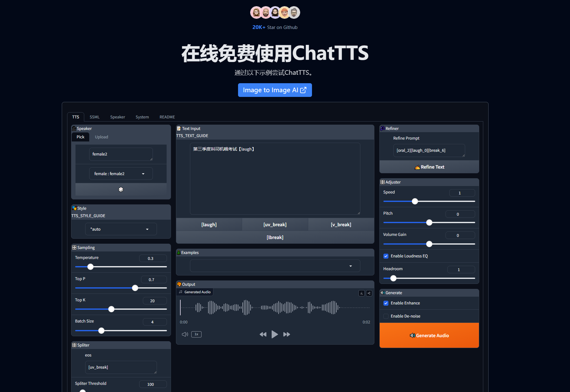Click the volume speaker icon in audio player
Viewport: 570px width, 392px height.
[x=185, y=334]
